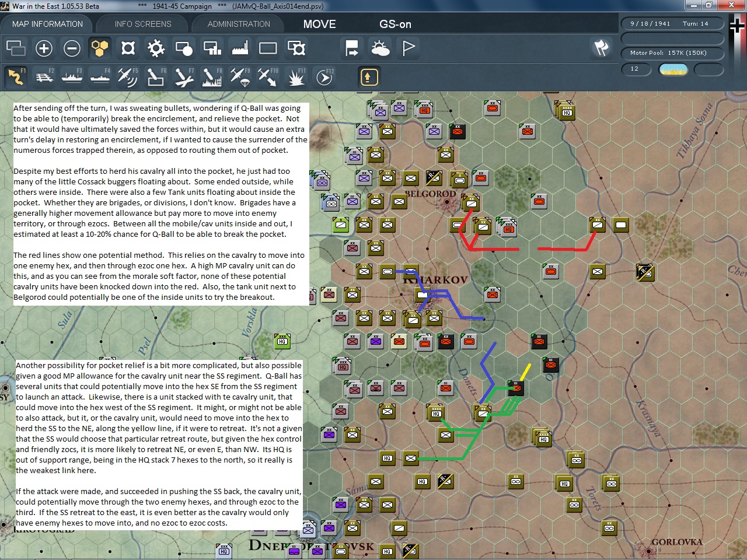
Task: Select the Belgorod city marker
Action: (447, 202)
